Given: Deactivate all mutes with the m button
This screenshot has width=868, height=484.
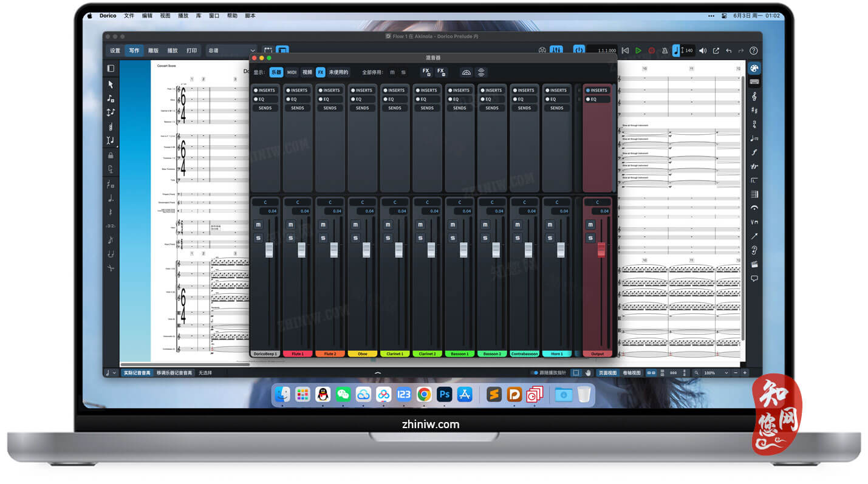Looking at the screenshot, I should click(392, 72).
